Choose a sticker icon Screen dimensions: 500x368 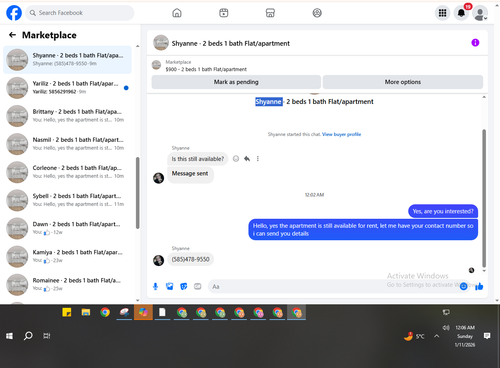(184, 286)
